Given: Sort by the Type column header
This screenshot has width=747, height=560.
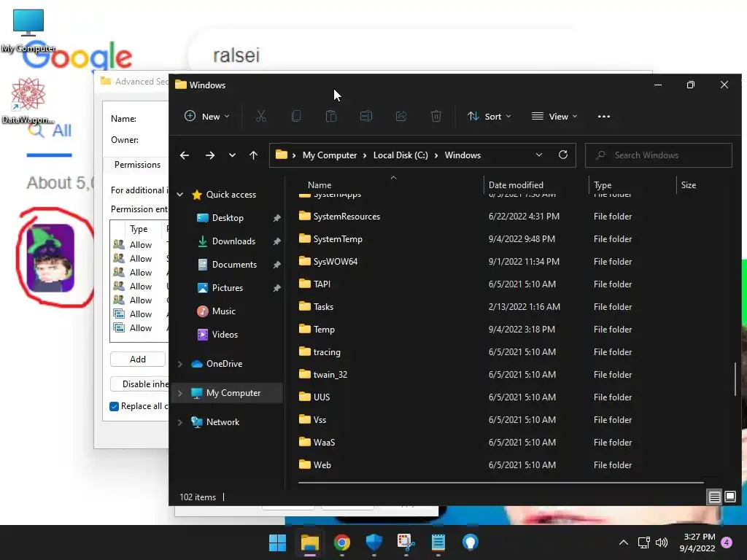Looking at the screenshot, I should point(632,184).
